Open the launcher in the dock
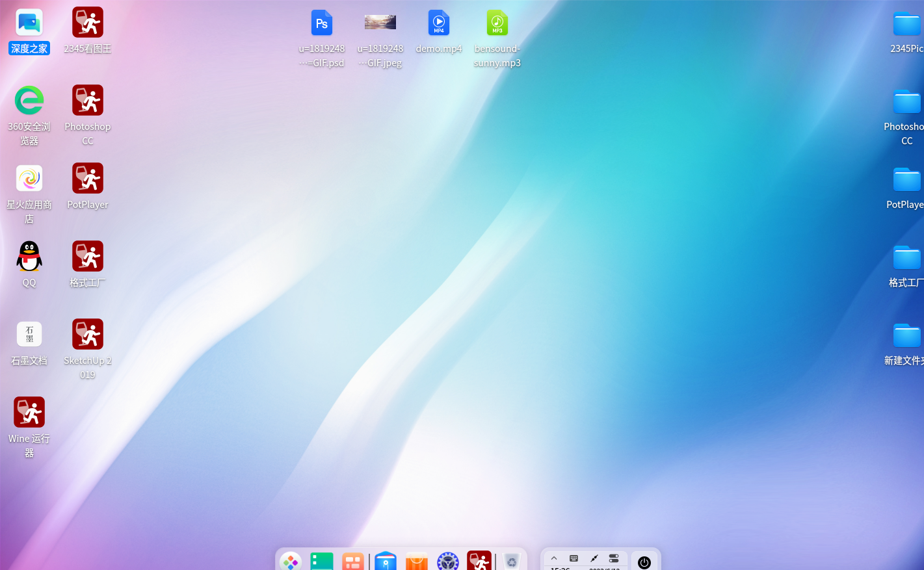This screenshot has width=924, height=570. click(290, 562)
